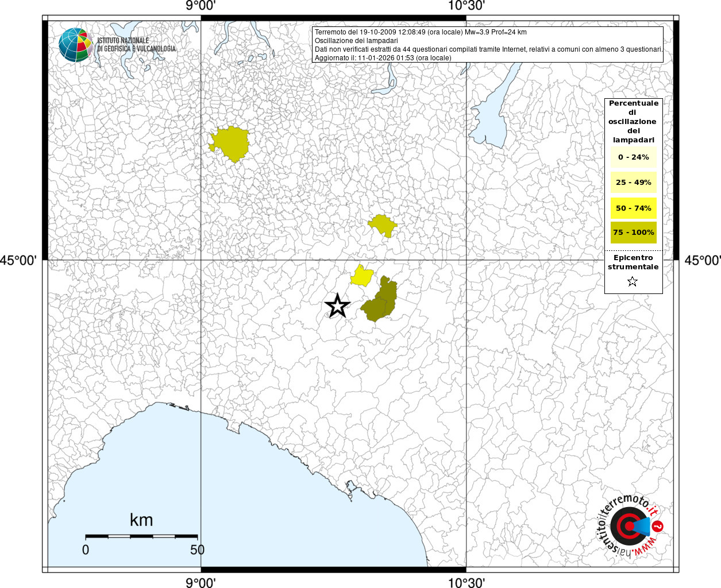Viewport: 721px width, 588px height.
Task: Click the black-and-white scale bar
Action: pos(141,536)
